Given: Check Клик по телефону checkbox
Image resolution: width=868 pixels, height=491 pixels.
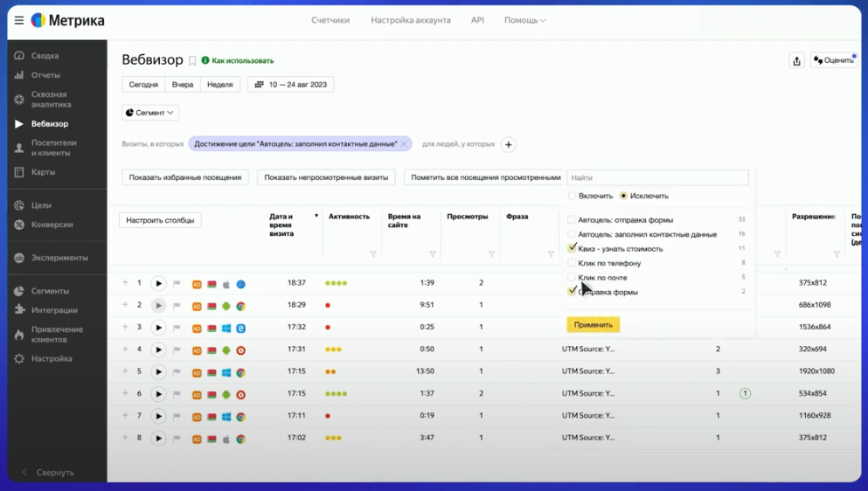Looking at the screenshot, I should (x=572, y=263).
